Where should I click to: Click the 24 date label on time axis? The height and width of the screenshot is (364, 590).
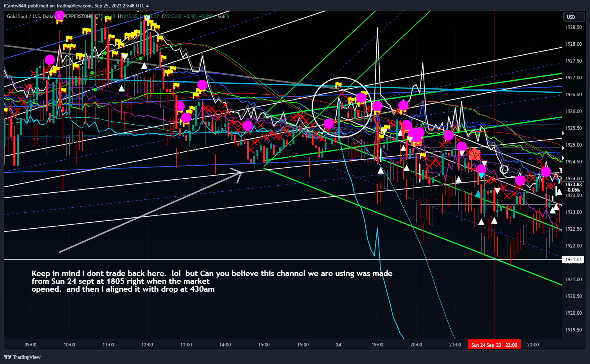click(339, 345)
